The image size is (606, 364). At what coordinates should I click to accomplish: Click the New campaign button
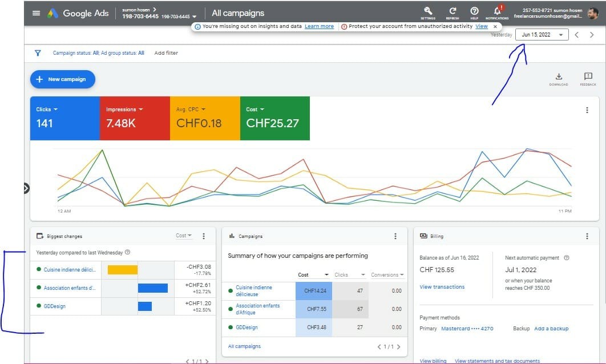pos(62,79)
